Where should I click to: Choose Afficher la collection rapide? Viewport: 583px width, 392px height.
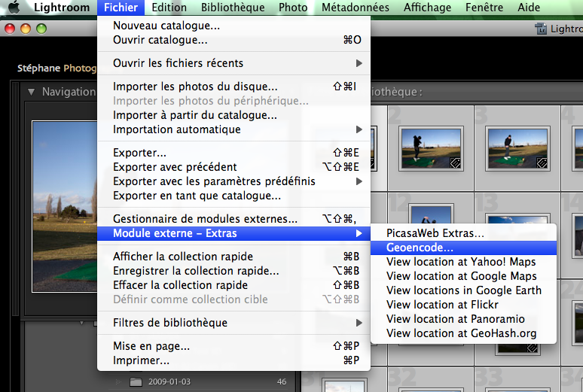pyautogui.click(x=234, y=257)
